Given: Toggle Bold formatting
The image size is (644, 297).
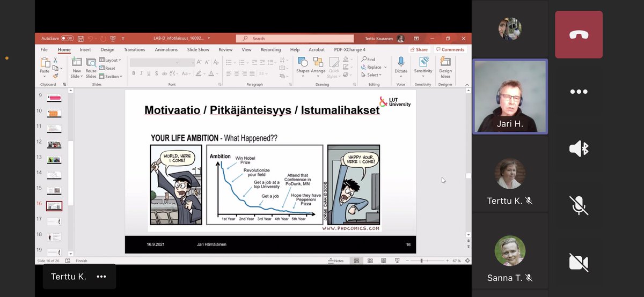Looking at the screenshot, I should tap(134, 73).
